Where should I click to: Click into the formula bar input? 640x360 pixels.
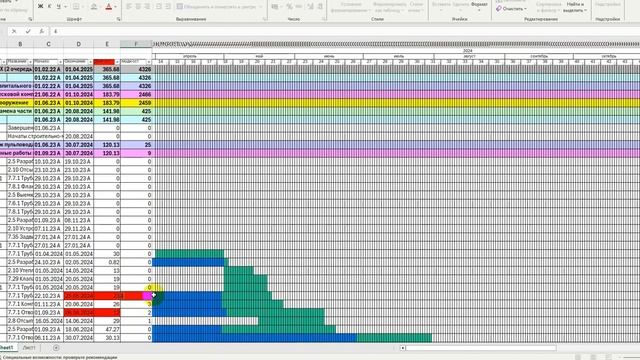pyautogui.click(x=345, y=31)
